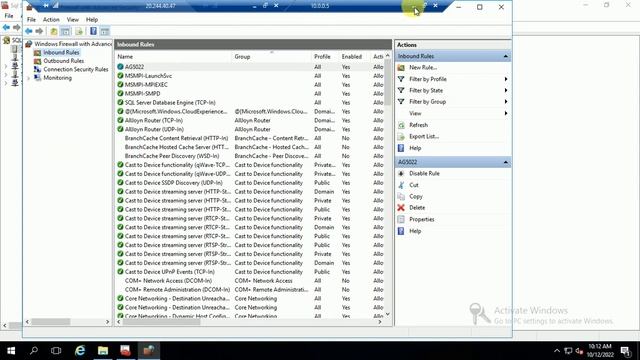Open the View menu

[73, 20]
